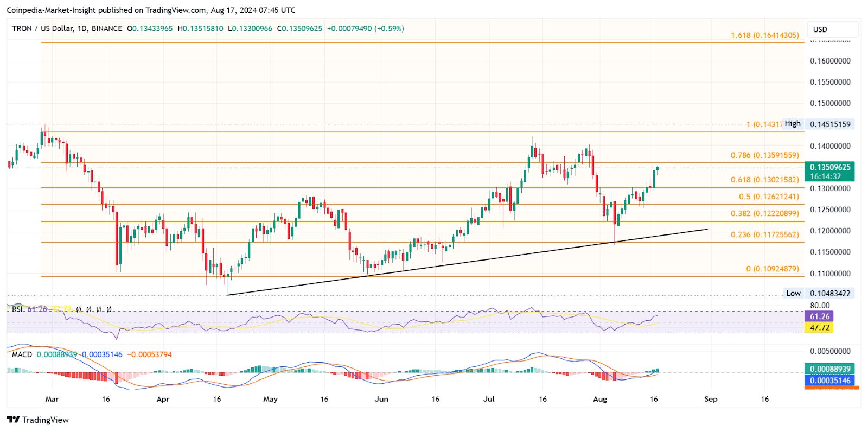Click the change value +0.00079490 (+0.59%)
This screenshot has height=431, width=868.
(x=366, y=28)
